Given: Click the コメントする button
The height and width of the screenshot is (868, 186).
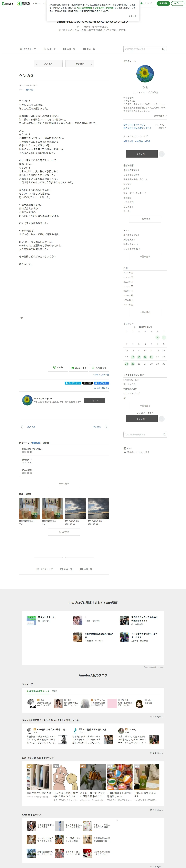Looking at the screenshot, I should pyautogui.click(x=78, y=368).
